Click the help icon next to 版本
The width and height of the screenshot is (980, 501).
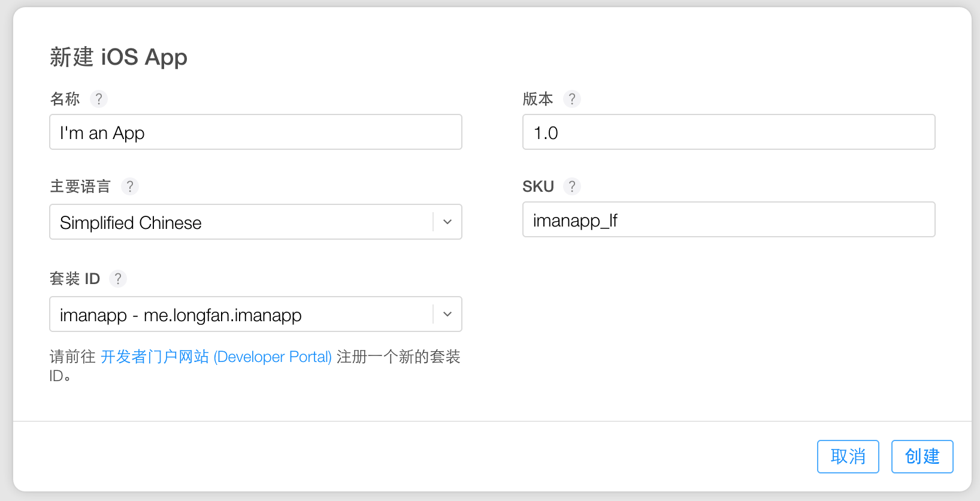[572, 99]
